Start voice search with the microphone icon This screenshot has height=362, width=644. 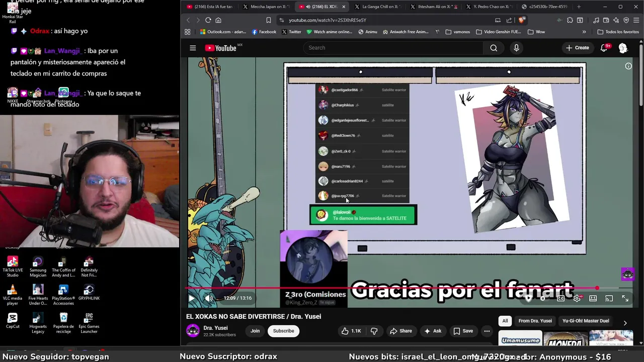pos(516,48)
